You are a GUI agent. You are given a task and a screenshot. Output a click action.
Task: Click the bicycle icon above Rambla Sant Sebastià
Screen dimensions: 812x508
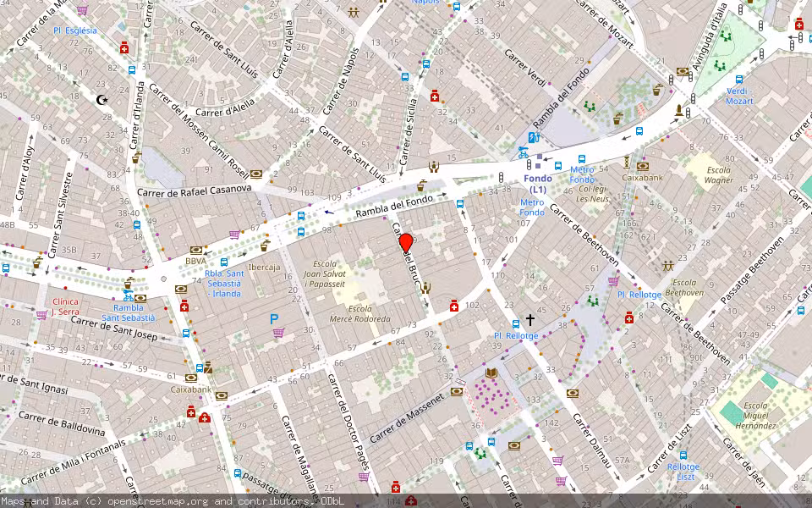pyautogui.click(x=128, y=295)
